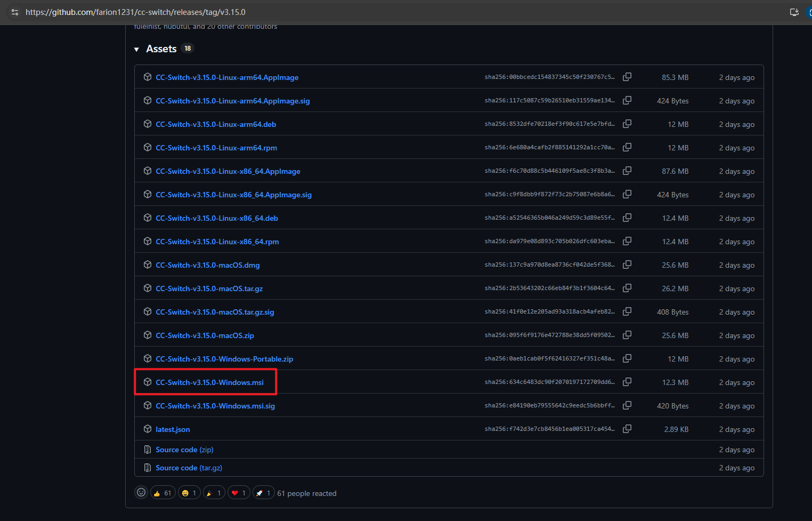Open the latest.json asset link
Image resolution: width=812 pixels, height=521 pixels.
click(173, 429)
